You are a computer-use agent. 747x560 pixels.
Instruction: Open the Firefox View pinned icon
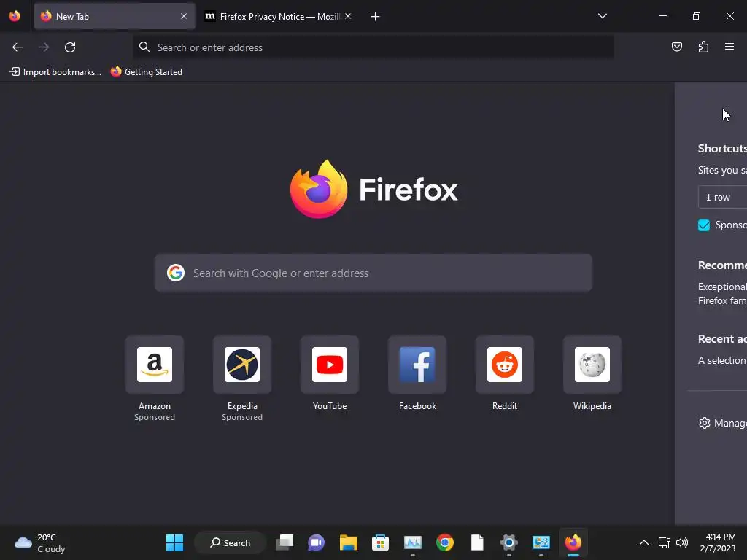click(x=15, y=16)
